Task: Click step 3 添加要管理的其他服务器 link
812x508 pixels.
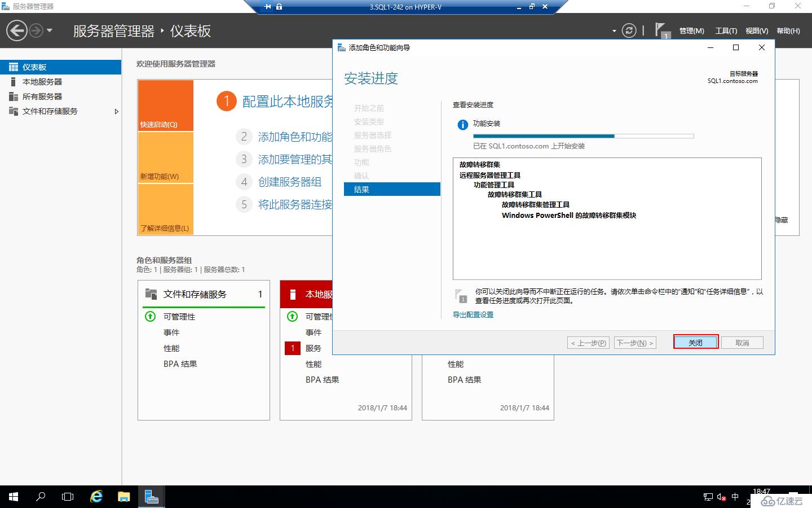Action: click(x=295, y=159)
